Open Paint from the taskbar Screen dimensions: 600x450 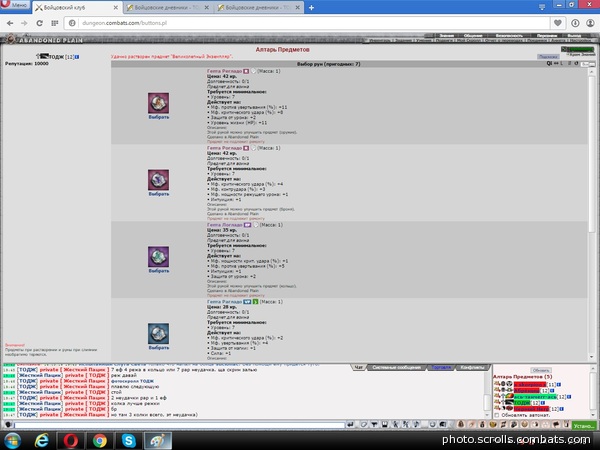click(x=158, y=440)
